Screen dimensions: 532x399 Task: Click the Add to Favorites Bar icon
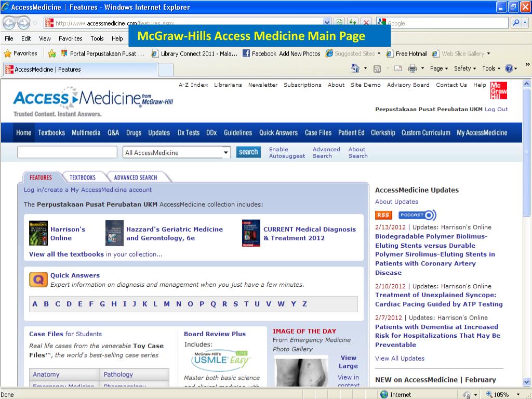[x=52, y=54]
